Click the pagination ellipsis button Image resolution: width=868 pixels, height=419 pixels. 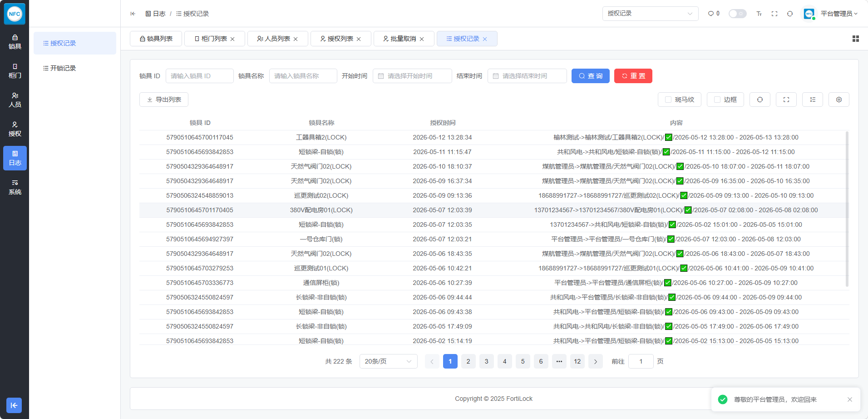click(x=559, y=361)
